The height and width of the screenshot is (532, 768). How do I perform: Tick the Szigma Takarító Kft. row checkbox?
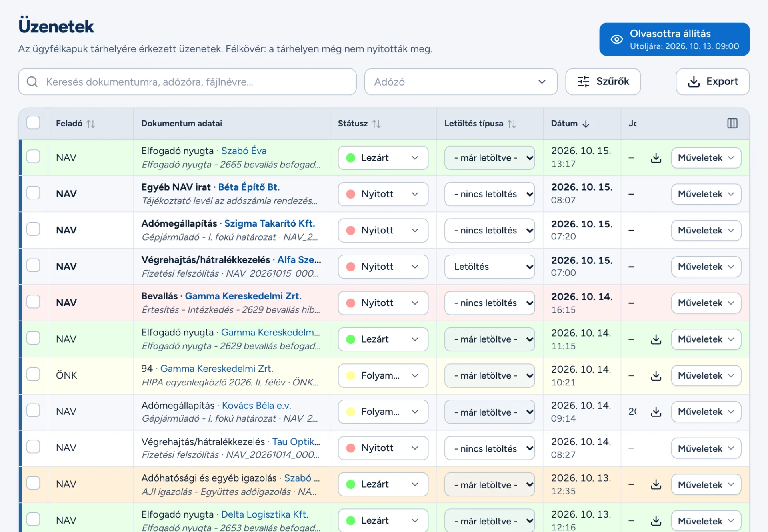33,229
